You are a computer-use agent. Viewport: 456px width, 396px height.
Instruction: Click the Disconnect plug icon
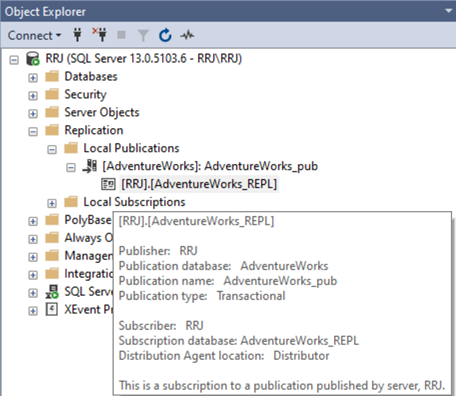pyautogui.click(x=100, y=35)
